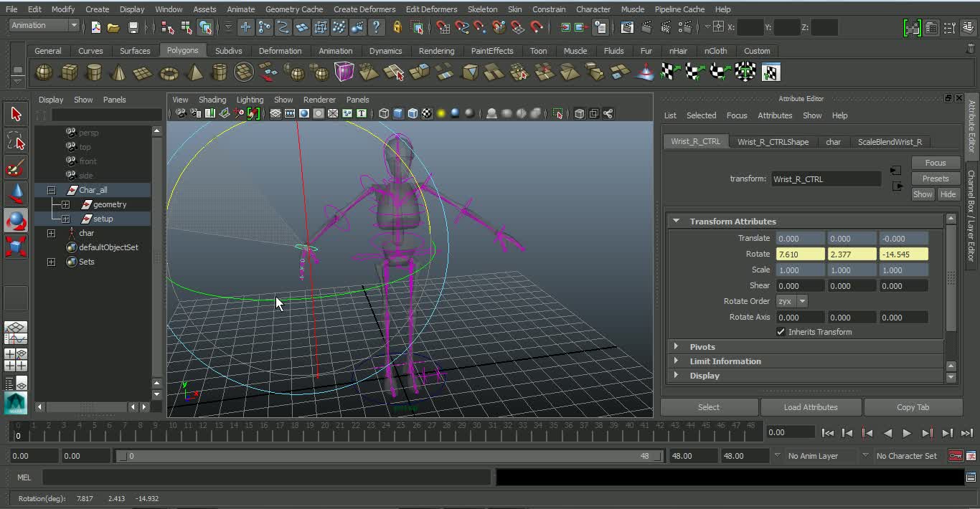Open the Animation menu set dropdown

(44, 25)
